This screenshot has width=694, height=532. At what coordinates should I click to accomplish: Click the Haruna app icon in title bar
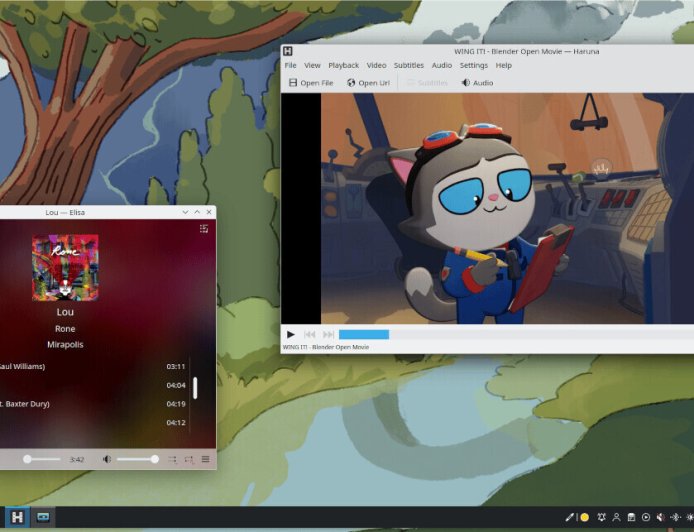[288, 51]
